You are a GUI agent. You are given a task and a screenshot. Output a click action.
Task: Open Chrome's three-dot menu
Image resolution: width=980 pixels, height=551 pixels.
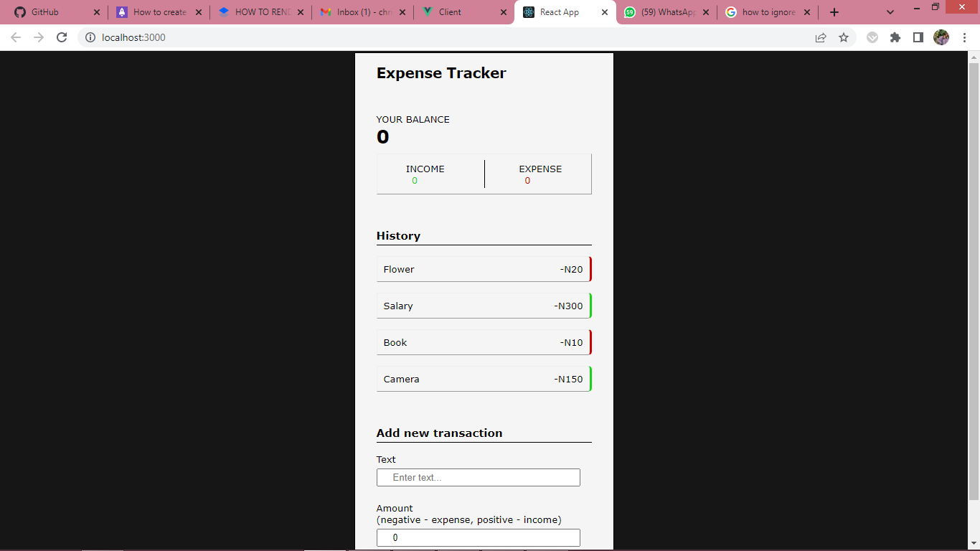[x=963, y=37]
